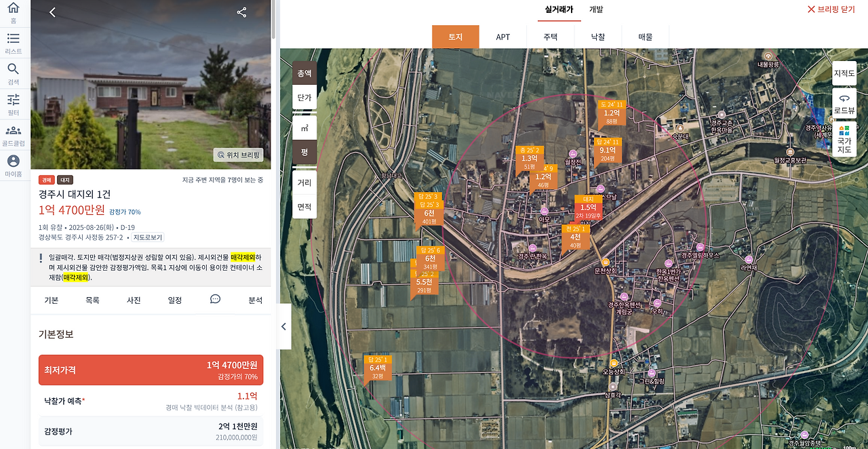
Task: Select the 실거래가 top tab
Action: click(559, 9)
